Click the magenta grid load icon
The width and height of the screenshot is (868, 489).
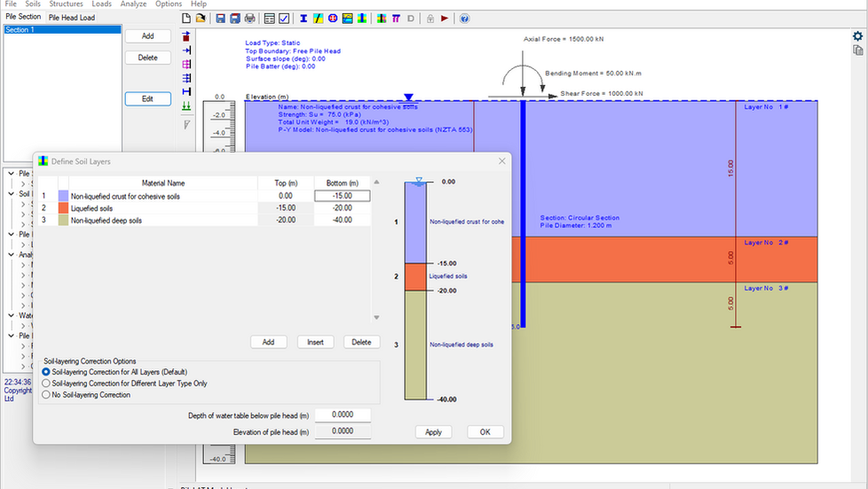click(x=186, y=64)
